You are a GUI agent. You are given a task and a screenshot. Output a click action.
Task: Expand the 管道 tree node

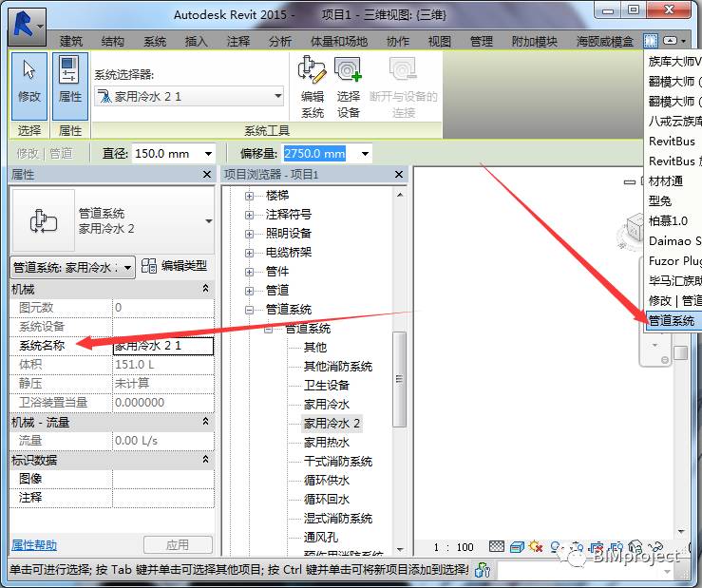click(x=250, y=291)
